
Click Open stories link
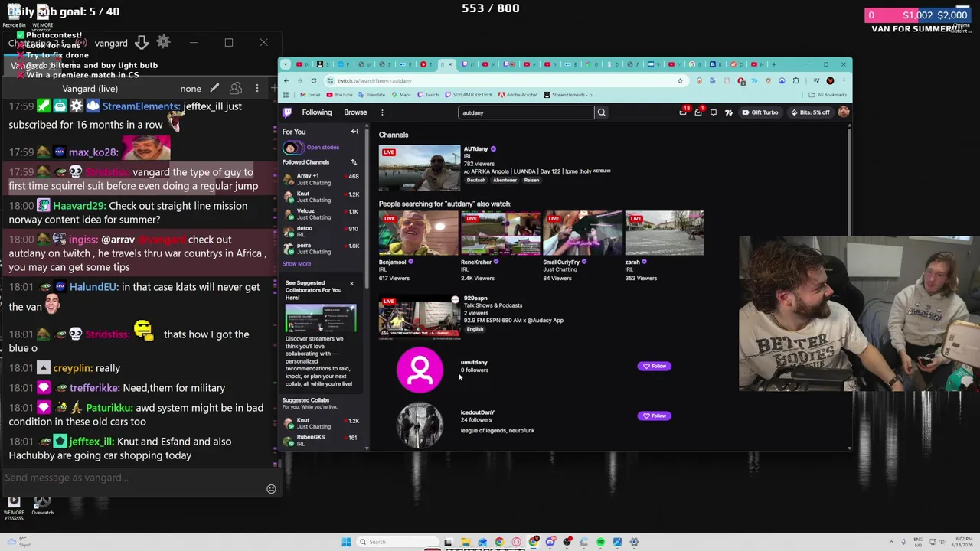tap(323, 148)
